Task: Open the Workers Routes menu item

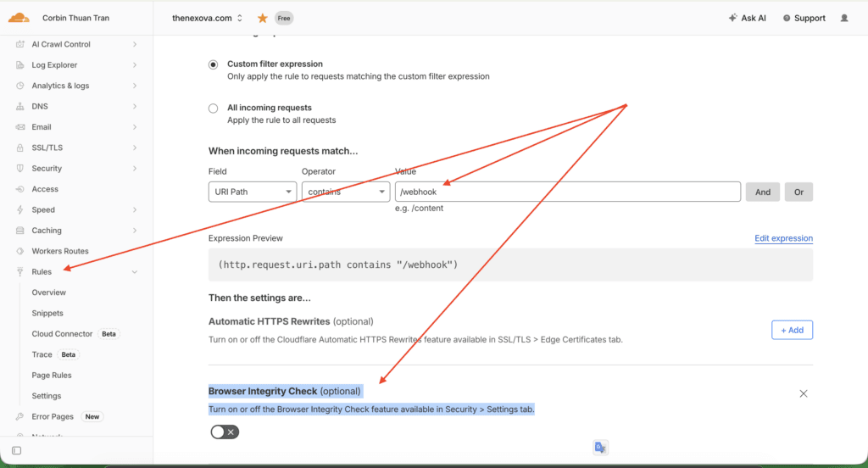Action: [60, 251]
